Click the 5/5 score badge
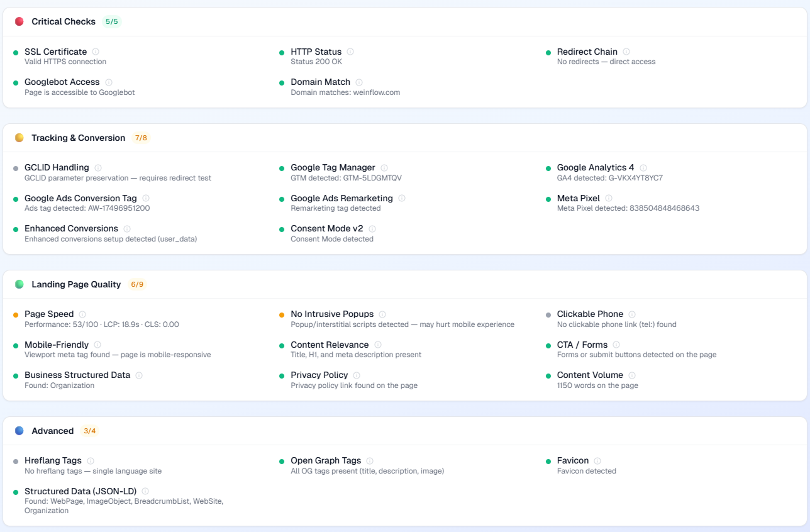Viewport: 810px width, 532px height. tap(111, 21)
